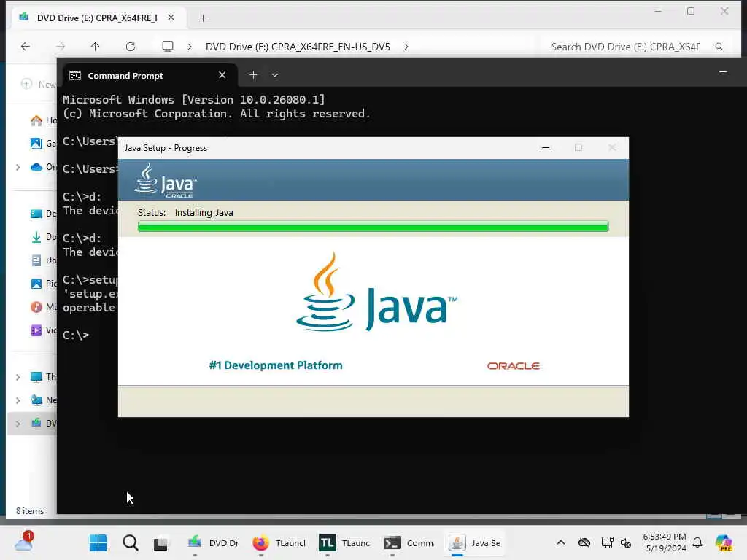This screenshot has width=747, height=560.
Task: Open the Downloads icon in the navigation pane
Action: [x=36, y=237]
